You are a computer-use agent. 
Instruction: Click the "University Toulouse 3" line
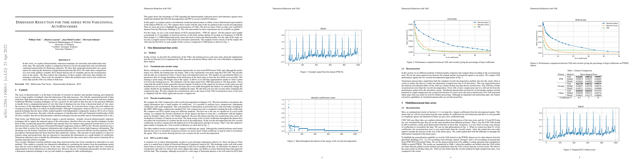pos(64,49)
